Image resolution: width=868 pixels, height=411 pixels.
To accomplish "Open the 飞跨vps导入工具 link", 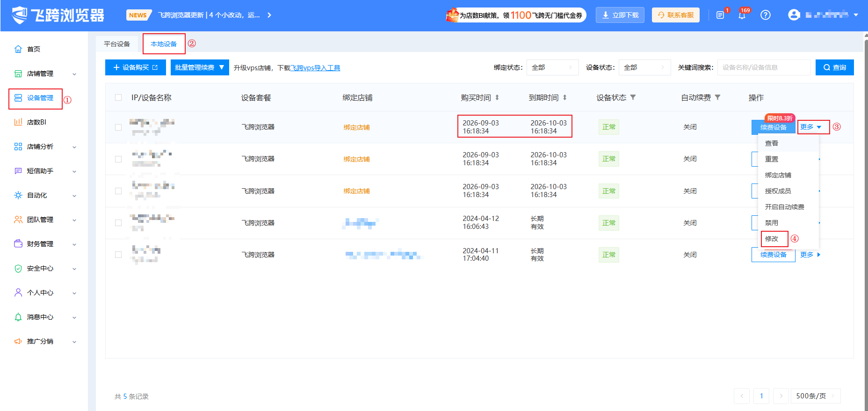I will (316, 68).
